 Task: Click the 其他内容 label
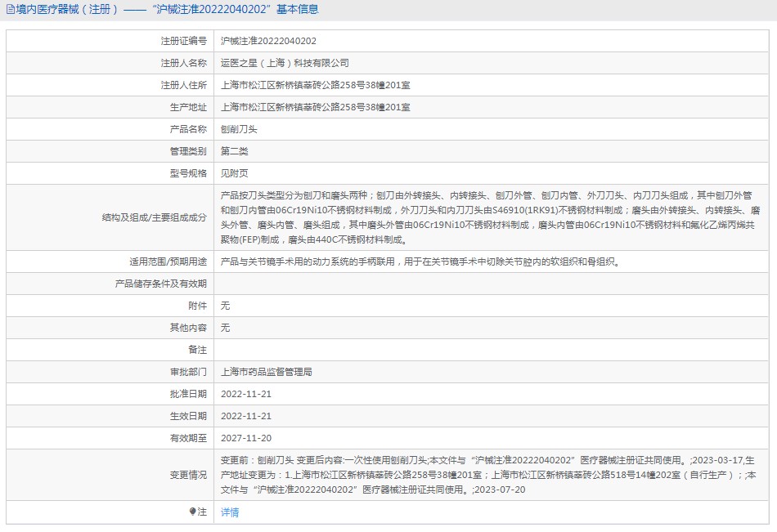(x=188, y=328)
